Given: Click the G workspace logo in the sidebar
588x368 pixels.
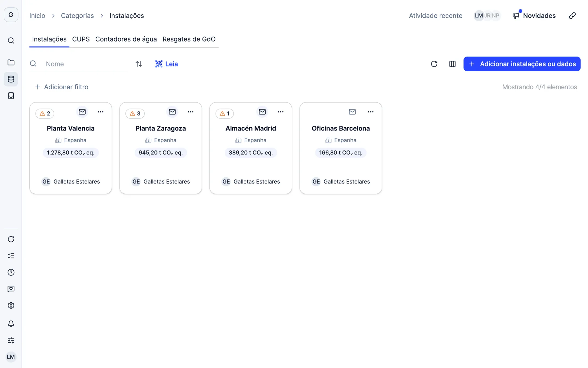Looking at the screenshot, I should click(x=11, y=15).
